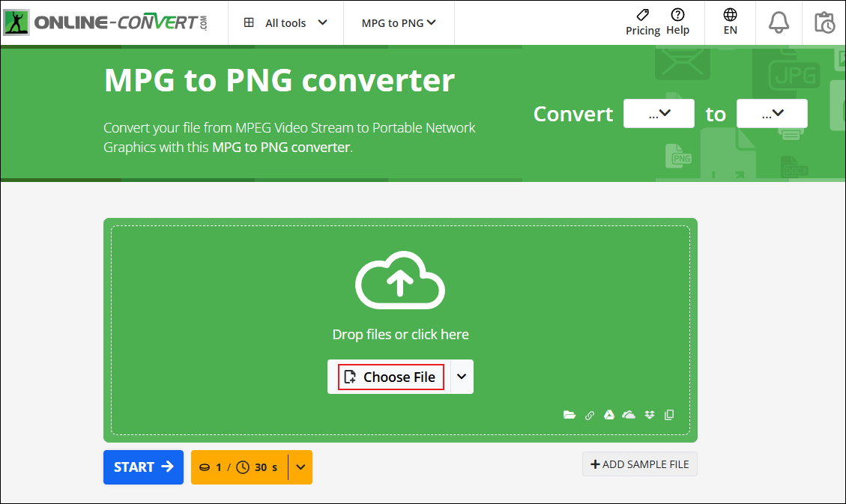Expand the All tools dropdown
The height and width of the screenshot is (504, 846).
coord(285,22)
